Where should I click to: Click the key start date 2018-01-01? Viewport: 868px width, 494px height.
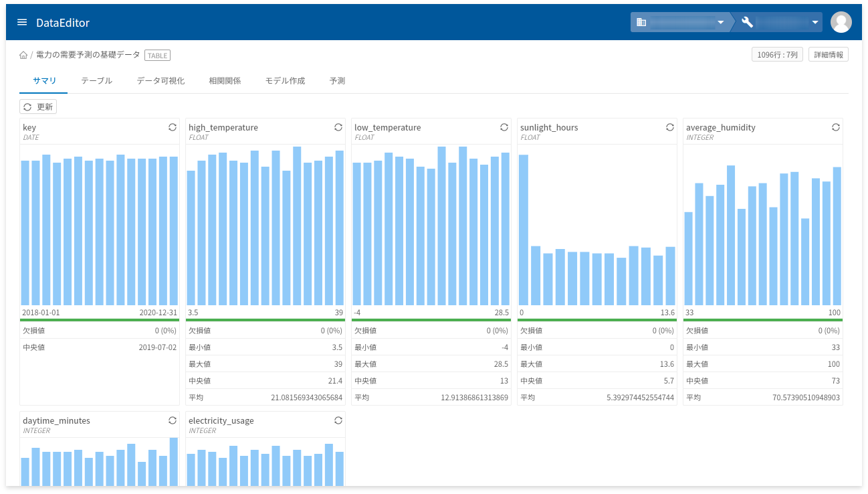pos(41,313)
